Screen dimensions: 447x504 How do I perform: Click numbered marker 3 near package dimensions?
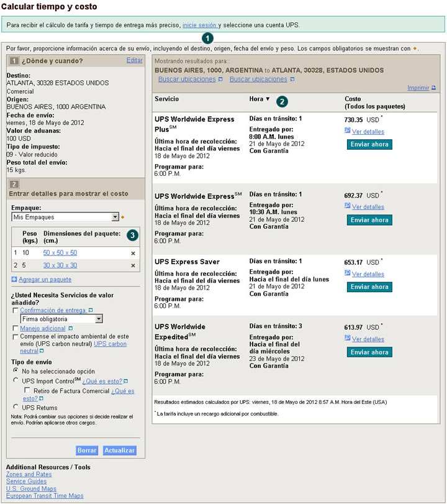[x=131, y=235]
